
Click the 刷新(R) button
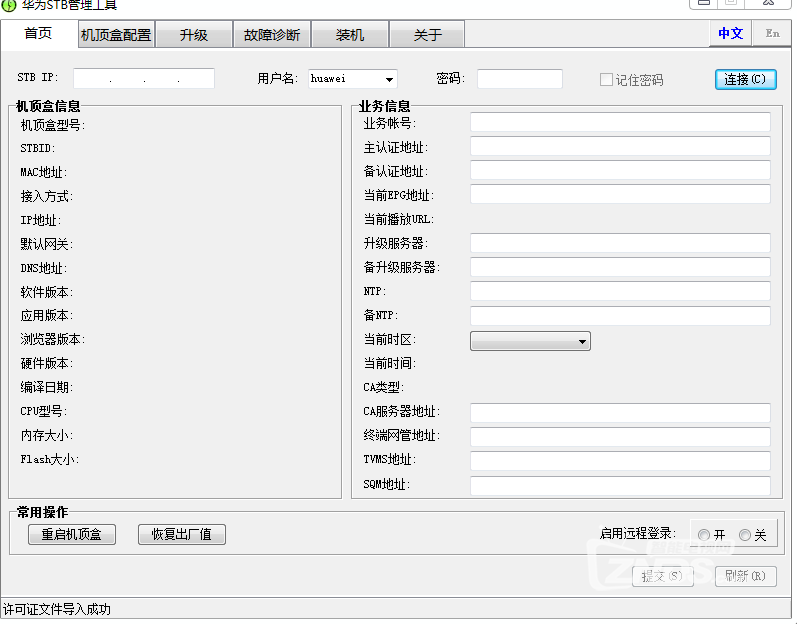746,576
